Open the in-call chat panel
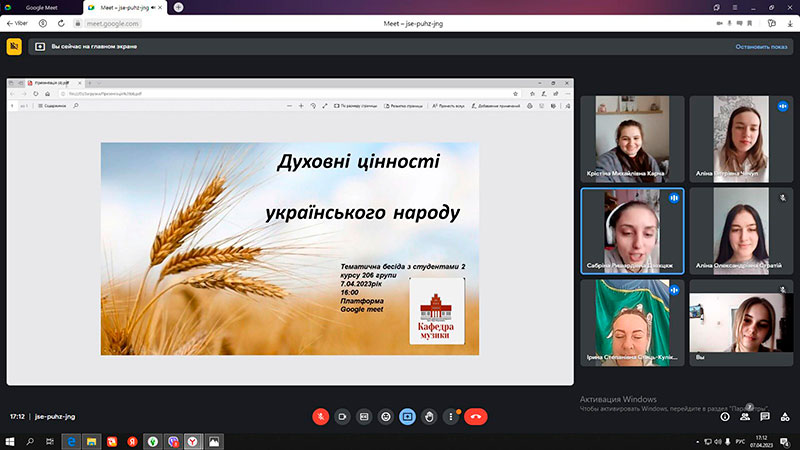The image size is (800, 450). click(765, 417)
